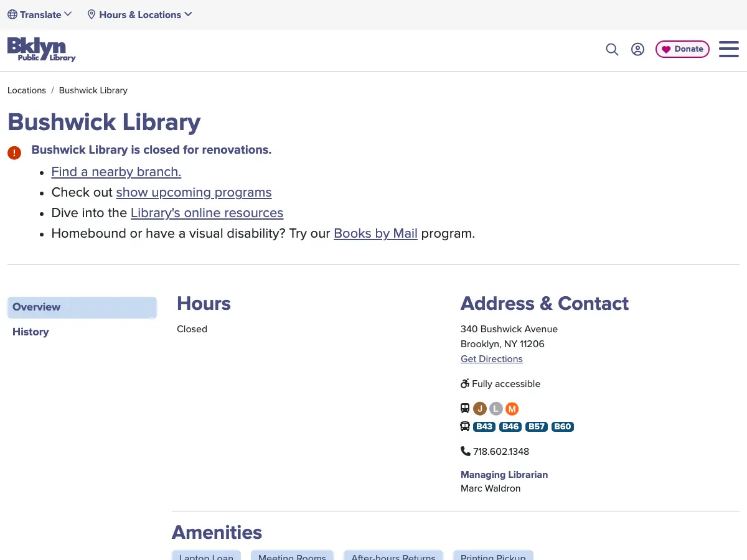Image resolution: width=747 pixels, height=560 pixels.
Task: Select the B46 bus route badge
Action: click(x=510, y=427)
